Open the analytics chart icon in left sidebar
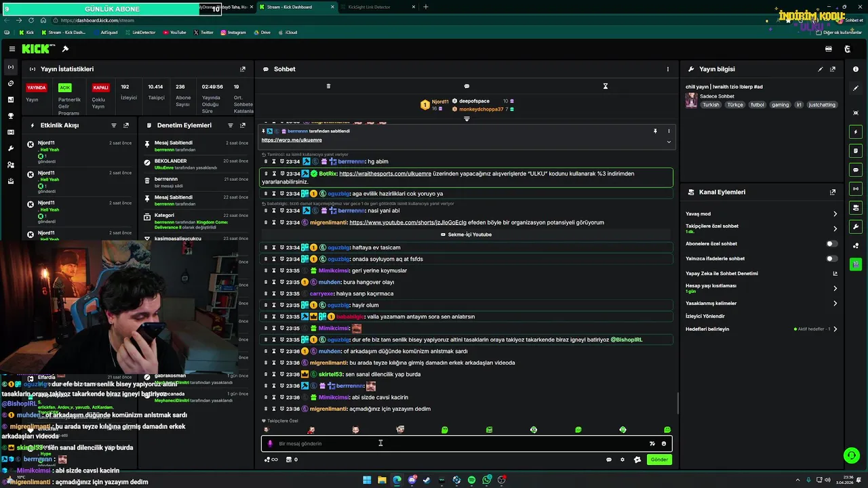 click(x=10, y=100)
